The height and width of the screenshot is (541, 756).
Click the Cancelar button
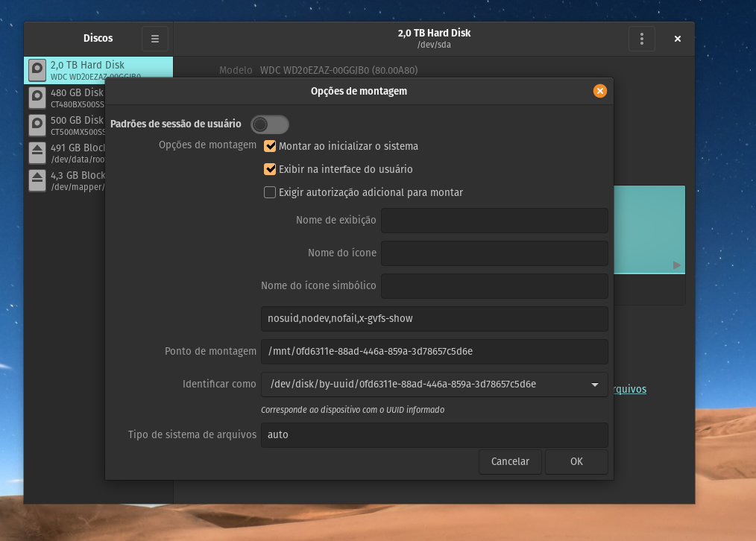click(x=510, y=461)
